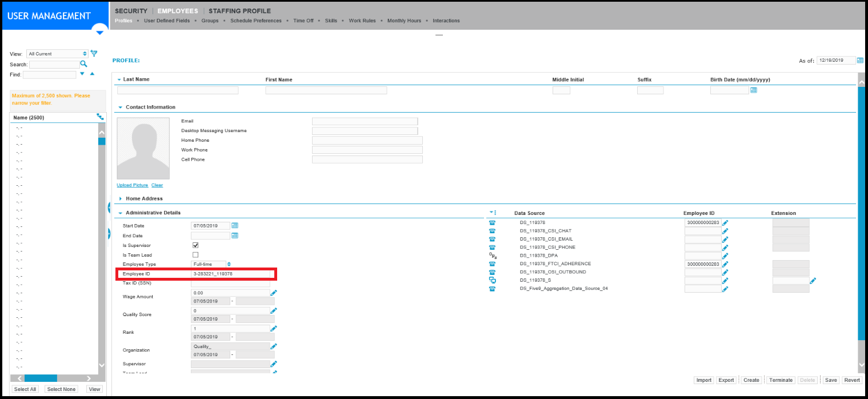868x399 pixels.
Task: Click the Revert button
Action: (x=852, y=380)
